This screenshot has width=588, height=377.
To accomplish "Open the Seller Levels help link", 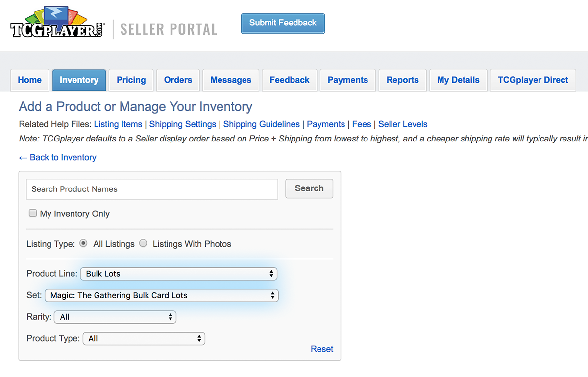I will point(403,124).
